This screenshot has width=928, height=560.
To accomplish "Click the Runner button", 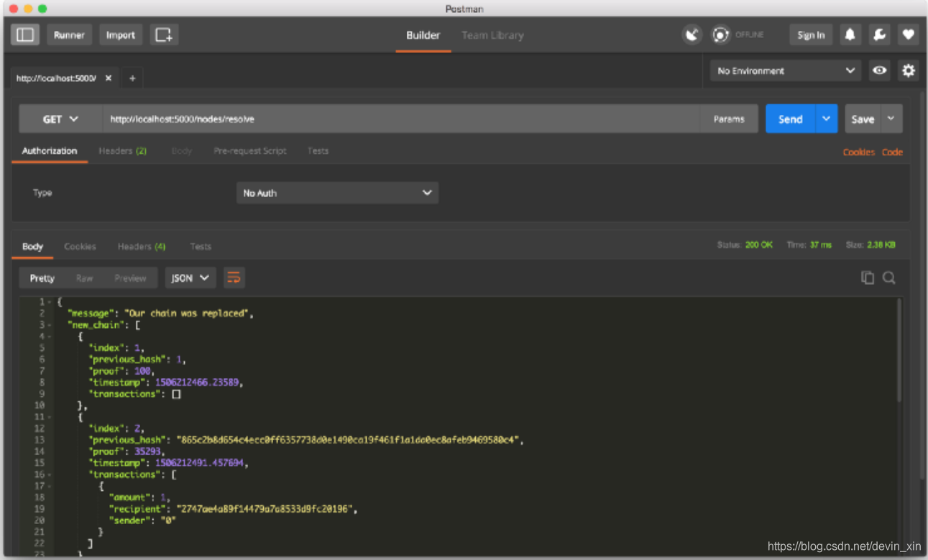I will [69, 35].
